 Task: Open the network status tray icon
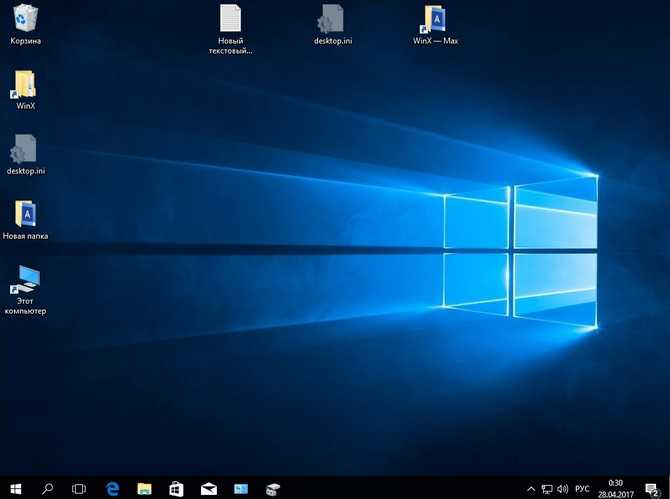547,488
